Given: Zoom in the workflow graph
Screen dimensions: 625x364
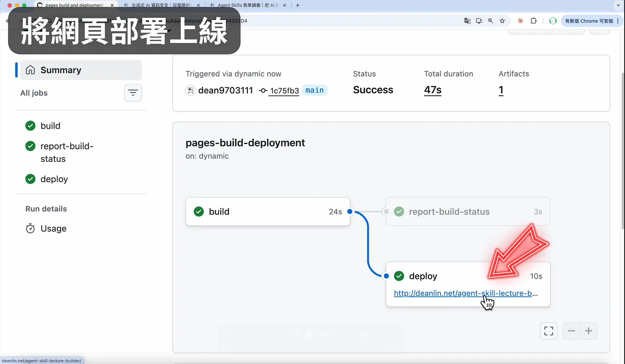Looking at the screenshot, I should click(589, 331).
